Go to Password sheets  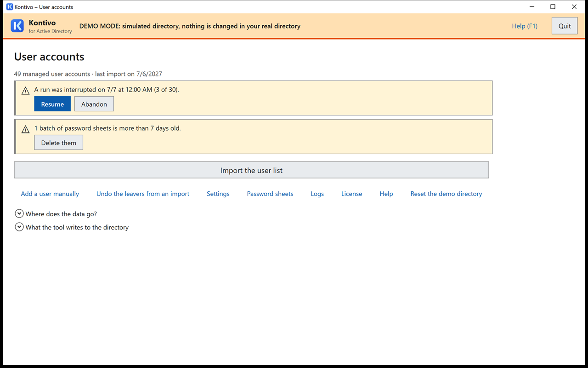tap(270, 194)
